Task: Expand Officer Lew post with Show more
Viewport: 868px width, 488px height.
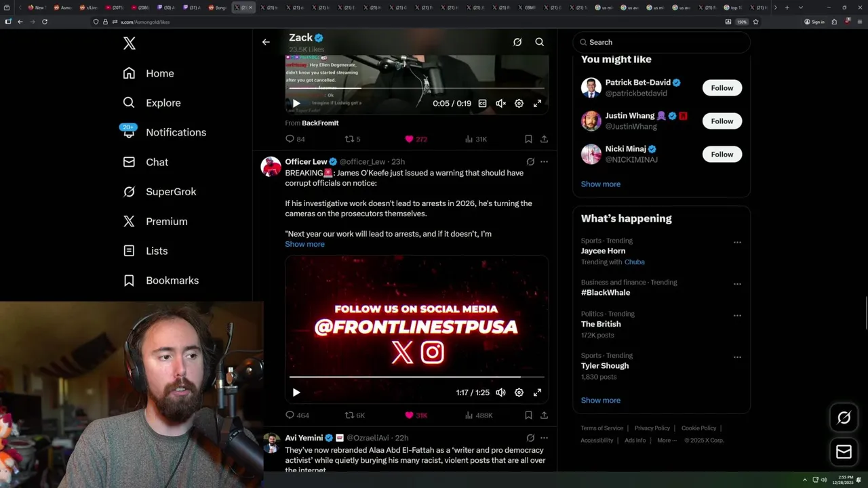Action: pos(304,244)
